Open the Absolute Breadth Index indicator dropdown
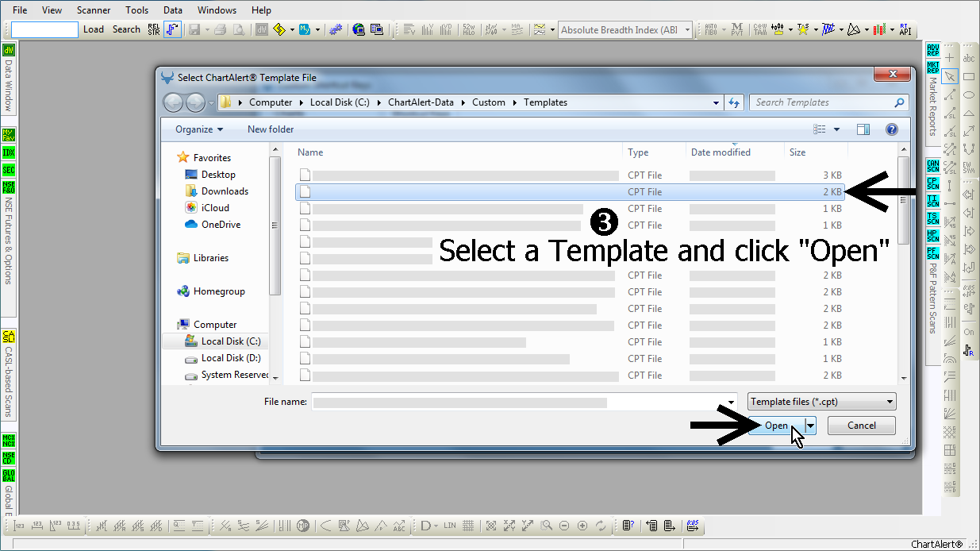The height and width of the screenshot is (551, 980). pos(687,30)
